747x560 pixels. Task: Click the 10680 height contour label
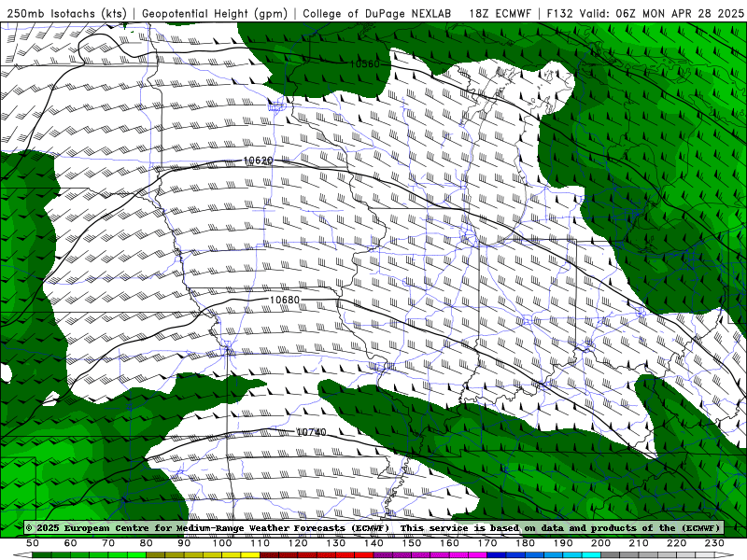click(x=285, y=300)
